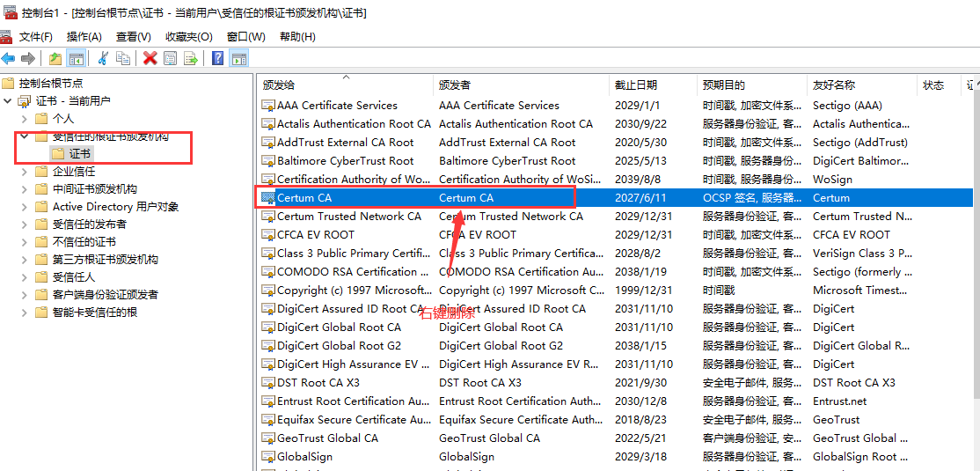This screenshot has height=471, width=980.
Task: Select the 受信任人 tree item
Action: [x=74, y=276]
